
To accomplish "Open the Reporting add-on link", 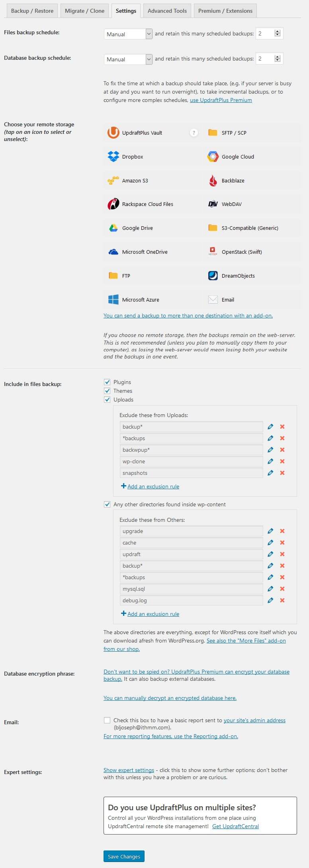I will pyautogui.click(x=171, y=736).
